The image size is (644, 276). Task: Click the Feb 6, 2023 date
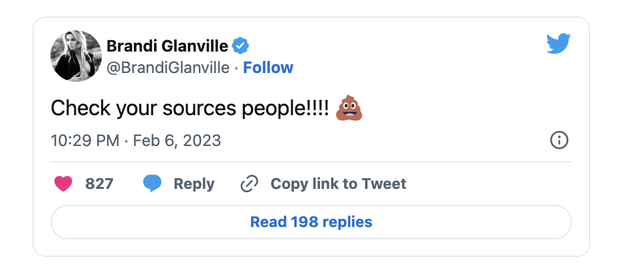pos(177,141)
